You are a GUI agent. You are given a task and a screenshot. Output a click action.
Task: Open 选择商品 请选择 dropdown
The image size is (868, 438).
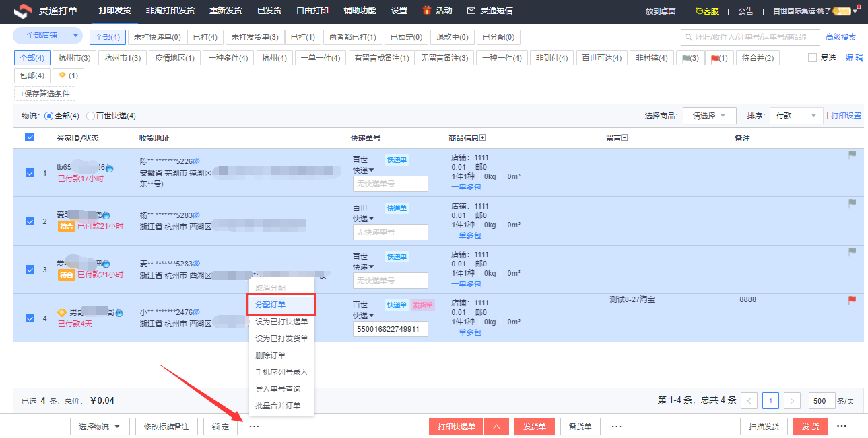pyautogui.click(x=710, y=116)
